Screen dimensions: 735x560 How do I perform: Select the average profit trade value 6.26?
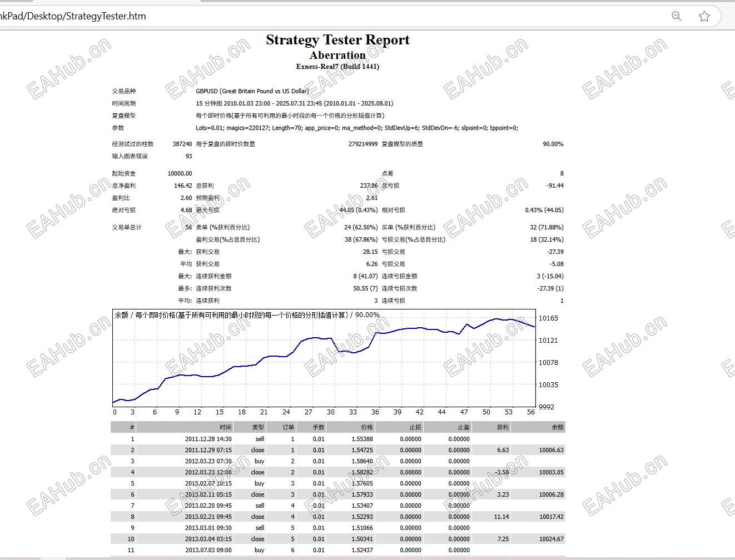(x=372, y=264)
